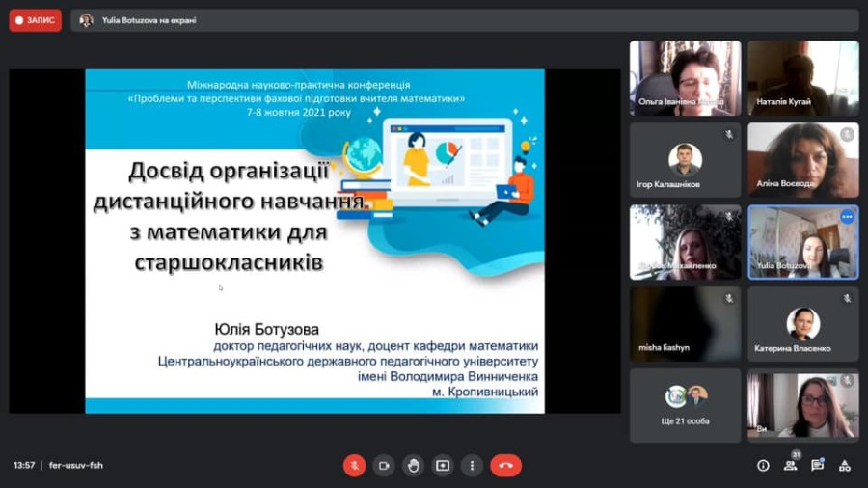Click slide title 'Досвід організації' heading

229,172
